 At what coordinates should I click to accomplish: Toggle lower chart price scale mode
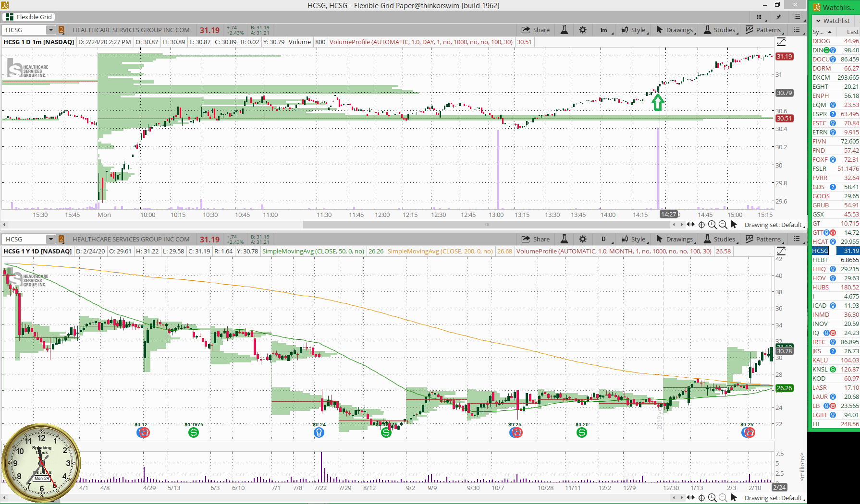pos(782,251)
